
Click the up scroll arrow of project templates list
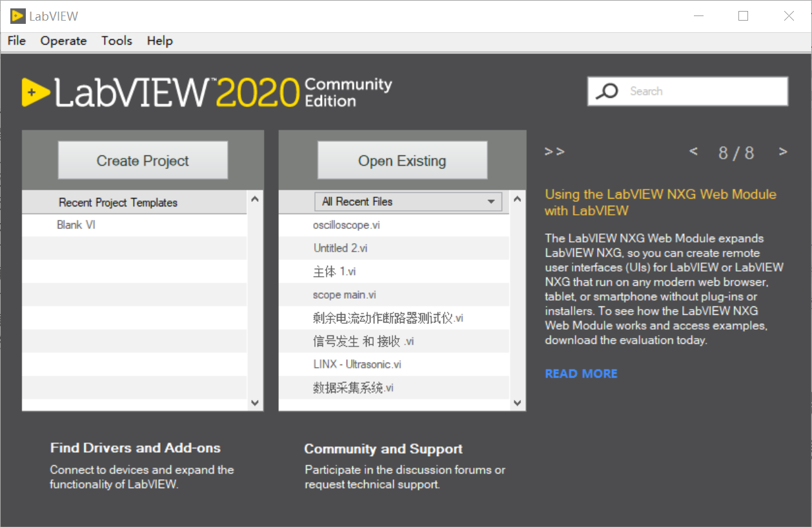click(255, 199)
